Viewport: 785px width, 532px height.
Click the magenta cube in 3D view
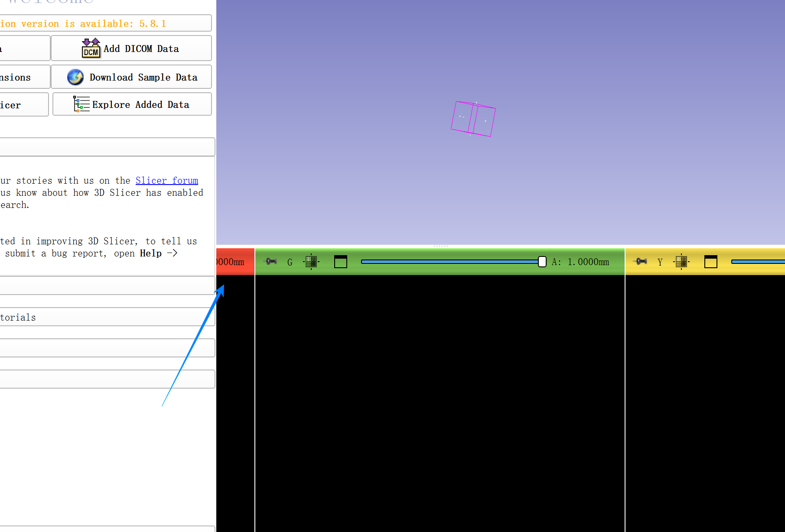pyautogui.click(x=473, y=119)
